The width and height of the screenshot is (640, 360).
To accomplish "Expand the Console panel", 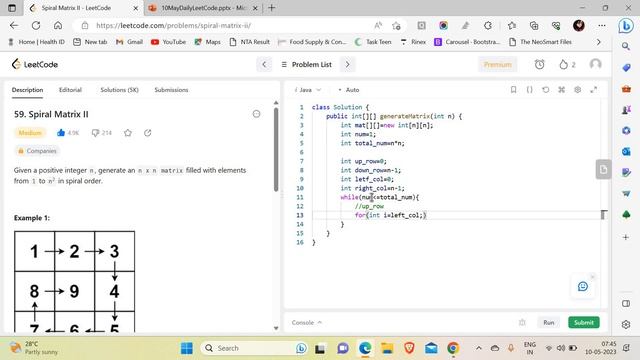I will [x=307, y=322].
